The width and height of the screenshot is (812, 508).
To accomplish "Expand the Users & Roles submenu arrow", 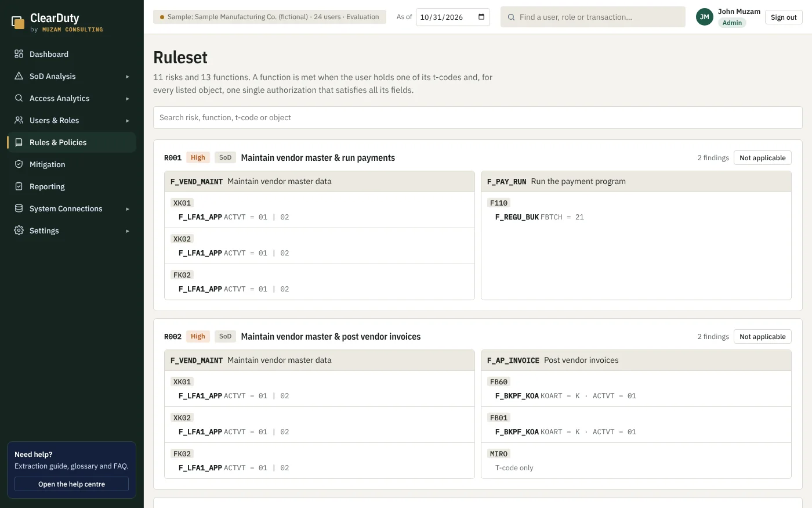I will tap(128, 121).
